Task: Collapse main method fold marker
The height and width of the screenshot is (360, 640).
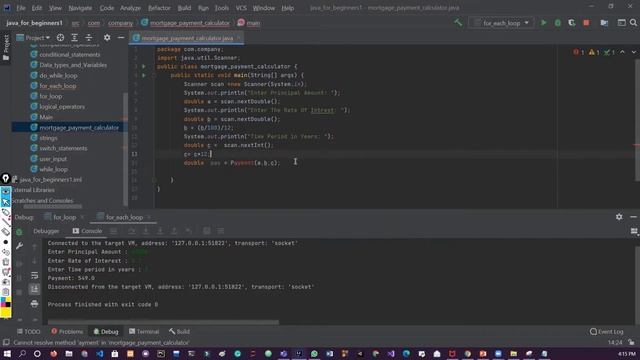Action: pyautogui.click(x=154, y=75)
